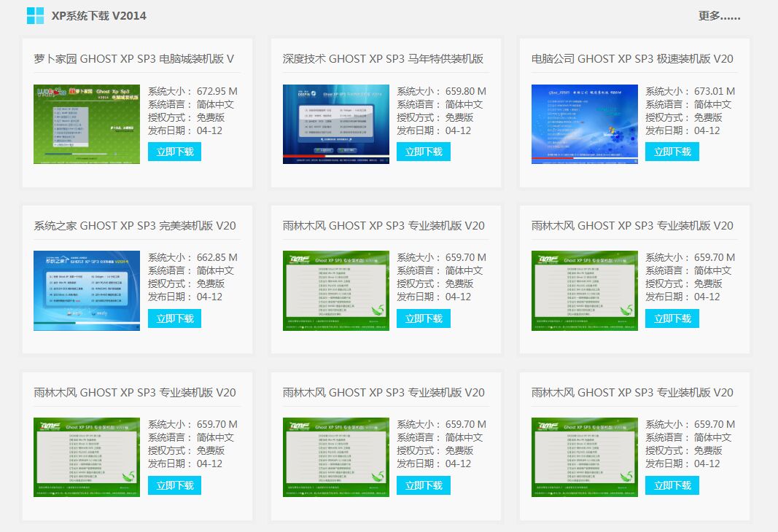The width and height of the screenshot is (778, 532).
Task: Click 简体中文 in the 电脑公司 card
Action: (712, 105)
